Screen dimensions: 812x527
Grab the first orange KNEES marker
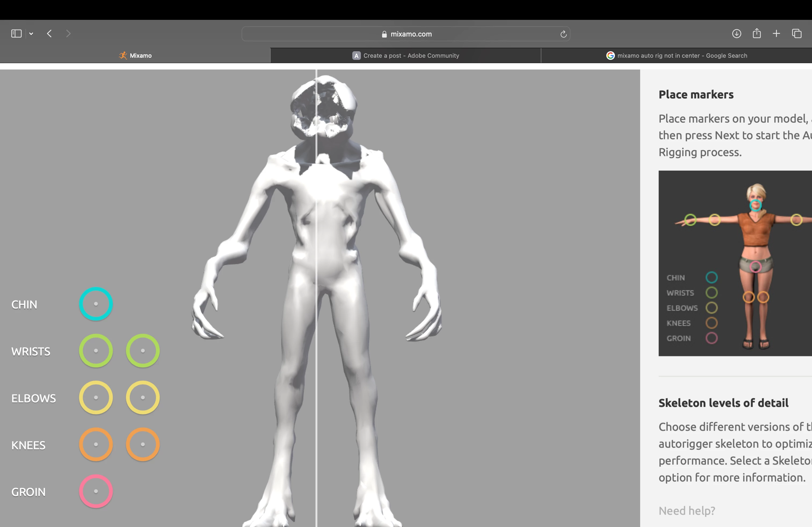96,444
